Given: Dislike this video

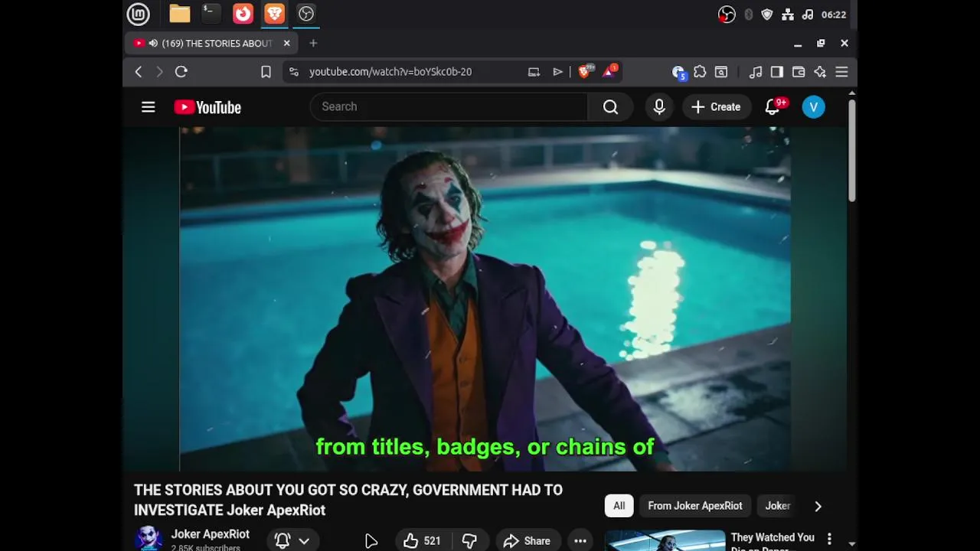Looking at the screenshot, I should click(x=469, y=541).
